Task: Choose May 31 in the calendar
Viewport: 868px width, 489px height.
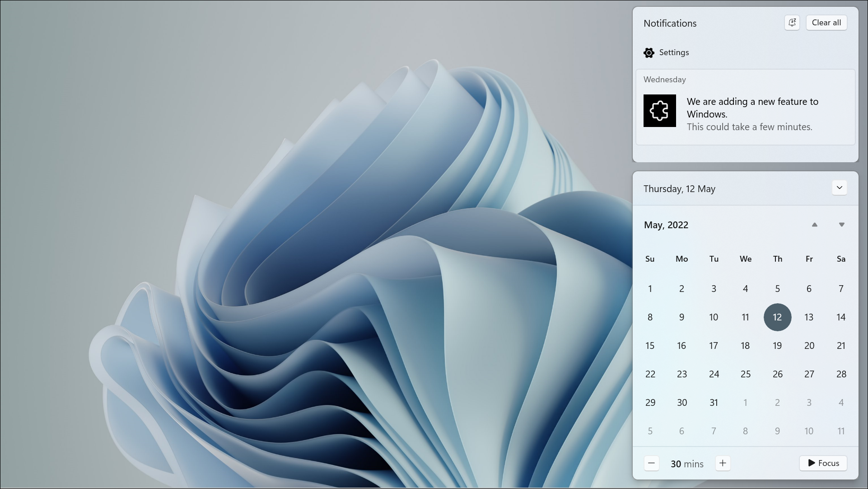Action: tap(714, 403)
